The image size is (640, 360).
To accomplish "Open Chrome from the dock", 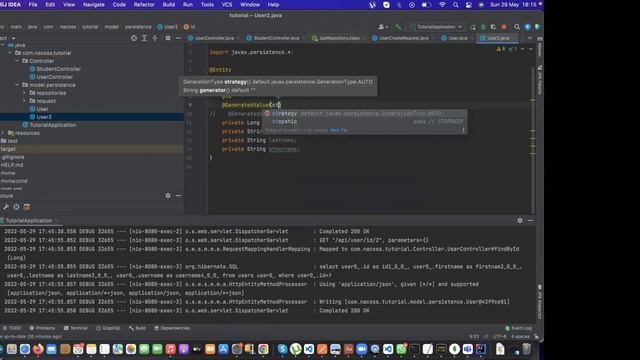I will tap(263, 349).
